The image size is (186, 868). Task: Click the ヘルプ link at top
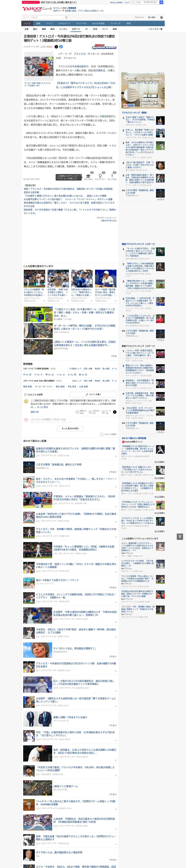pyautogui.click(x=127, y=2)
